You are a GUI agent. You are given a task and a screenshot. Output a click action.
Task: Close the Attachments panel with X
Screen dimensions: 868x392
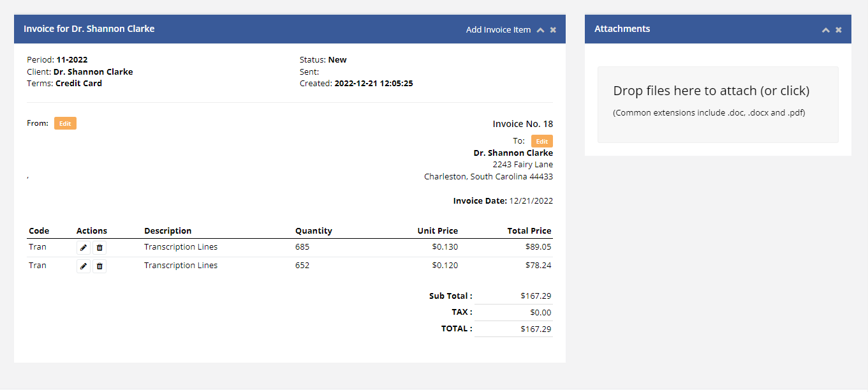[x=839, y=30]
